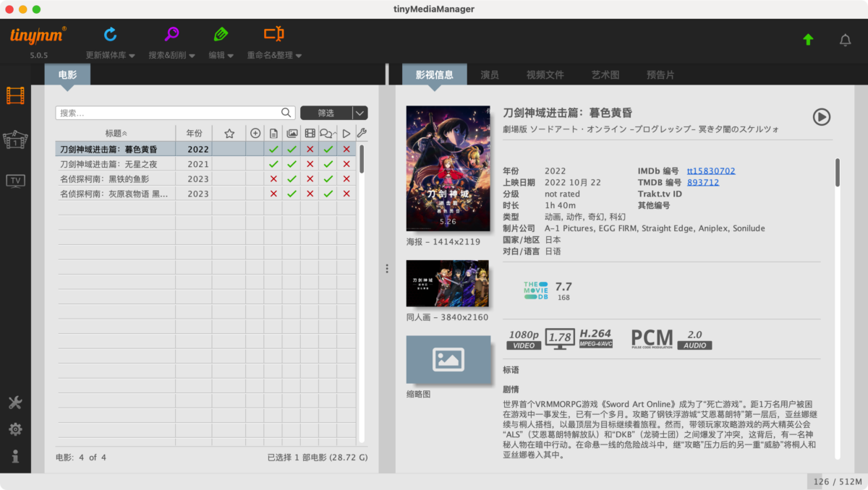The width and height of the screenshot is (868, 490).
Task: Select the 电影 tab
Action: (67, 74)
